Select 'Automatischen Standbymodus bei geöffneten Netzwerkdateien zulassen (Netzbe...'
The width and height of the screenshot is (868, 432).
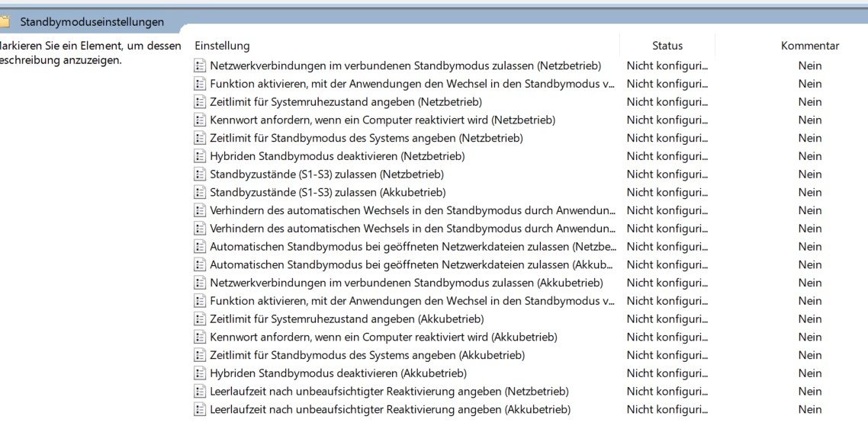tap(413, 247)
